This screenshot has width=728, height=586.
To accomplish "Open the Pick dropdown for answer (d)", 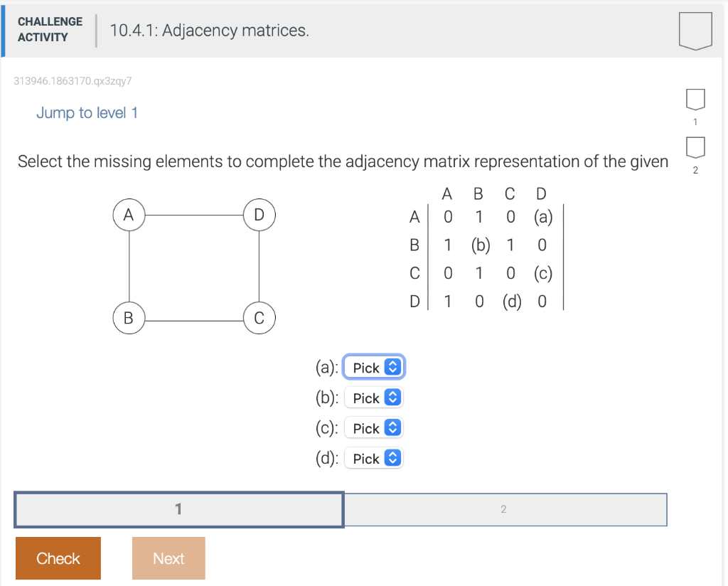I will coord(374,458).
